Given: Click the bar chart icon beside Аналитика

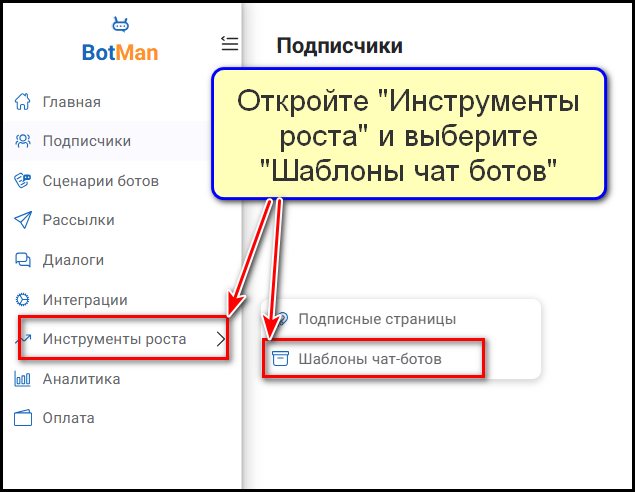Looking at the screenshot, I should pos(23,379).
